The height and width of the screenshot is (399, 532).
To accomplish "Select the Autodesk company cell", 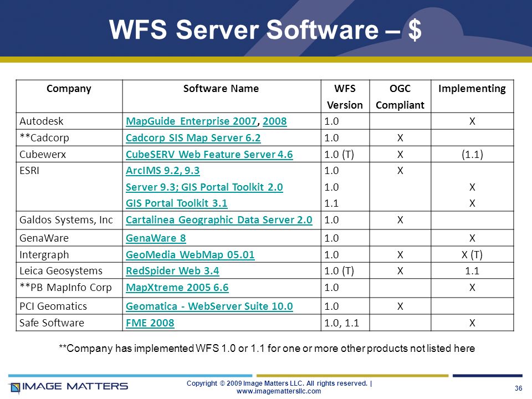I will click(x=69, y=121).
